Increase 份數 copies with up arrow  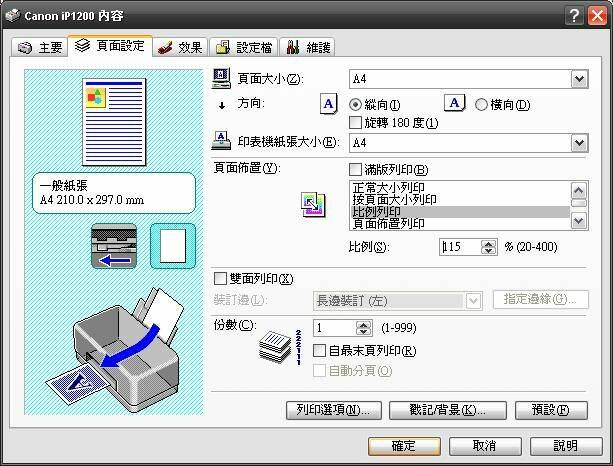tap(364, 324)
